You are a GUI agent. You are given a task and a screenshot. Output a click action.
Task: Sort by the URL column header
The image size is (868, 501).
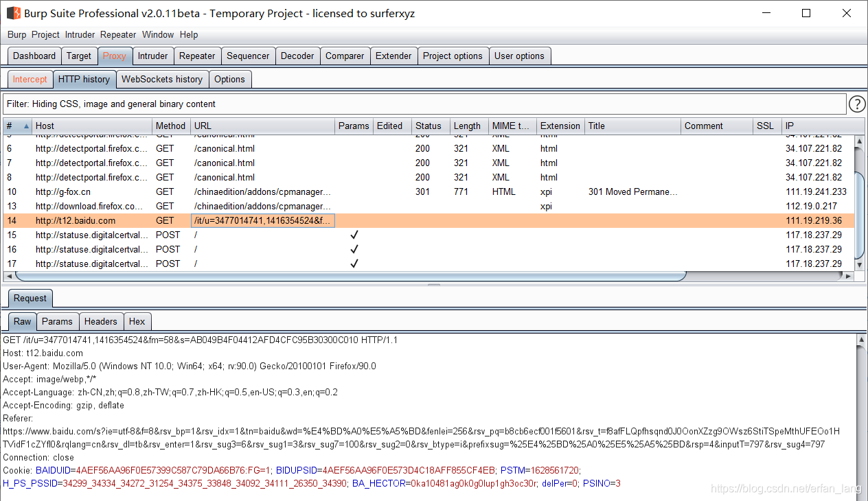point(262,126)
